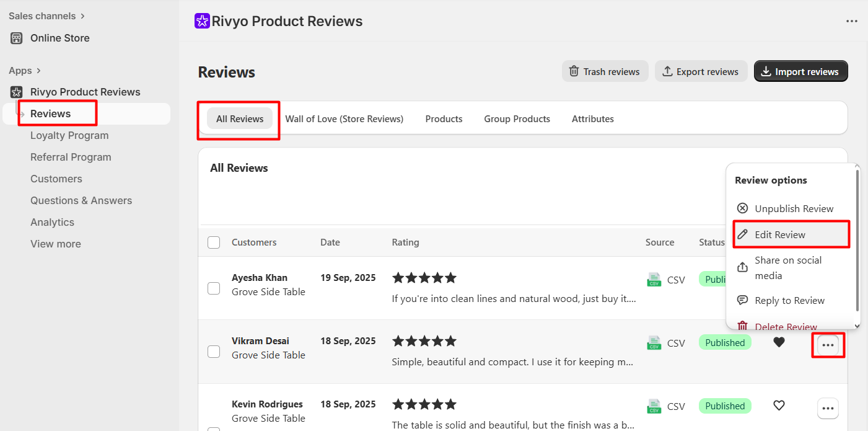This screenshot has height=431, width=868.
Task: Click the red trash icon beside Delete Review
Action: coord(742,326)
